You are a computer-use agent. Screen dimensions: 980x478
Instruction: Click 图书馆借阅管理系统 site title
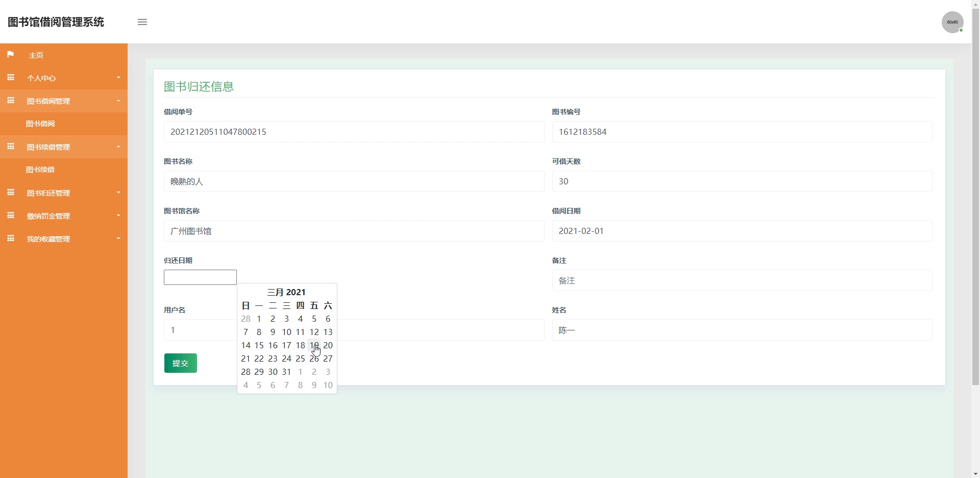tap(56, 22)
